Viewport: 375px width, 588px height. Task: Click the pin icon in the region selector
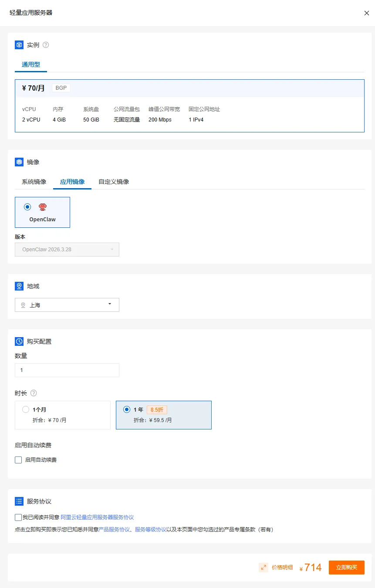(23, 305)
